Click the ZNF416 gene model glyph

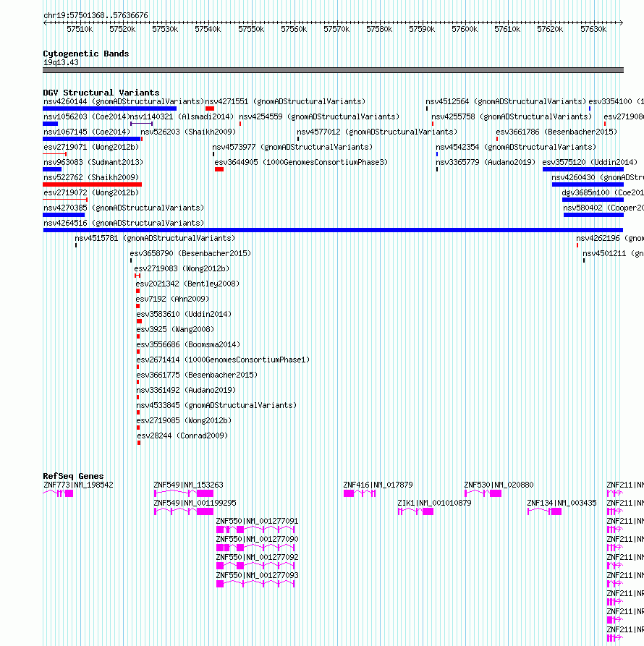point(360,493)
